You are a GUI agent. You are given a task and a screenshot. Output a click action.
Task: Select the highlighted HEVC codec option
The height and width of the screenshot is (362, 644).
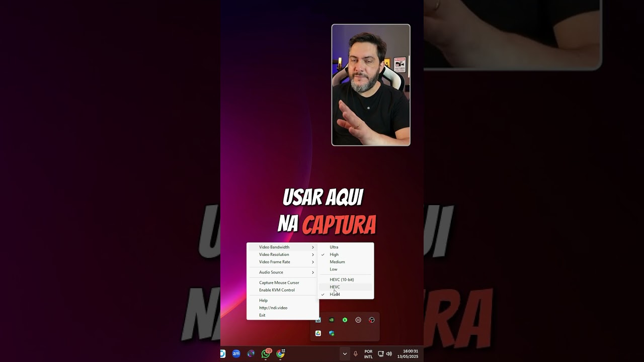tap(346, 287)
